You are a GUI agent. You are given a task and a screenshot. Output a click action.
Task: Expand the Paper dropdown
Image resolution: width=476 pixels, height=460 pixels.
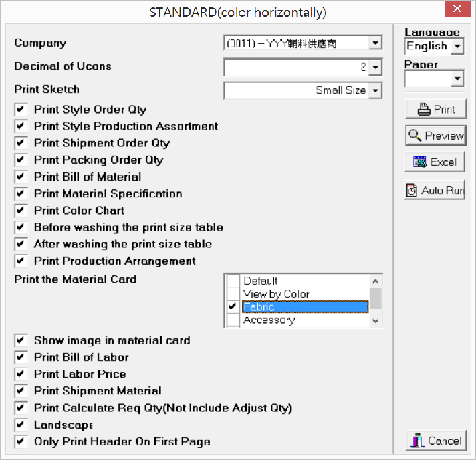click(457, 79)
